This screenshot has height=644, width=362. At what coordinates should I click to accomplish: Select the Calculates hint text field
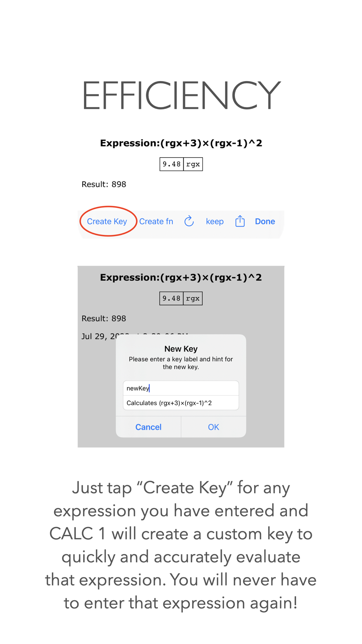pos(181,403)
